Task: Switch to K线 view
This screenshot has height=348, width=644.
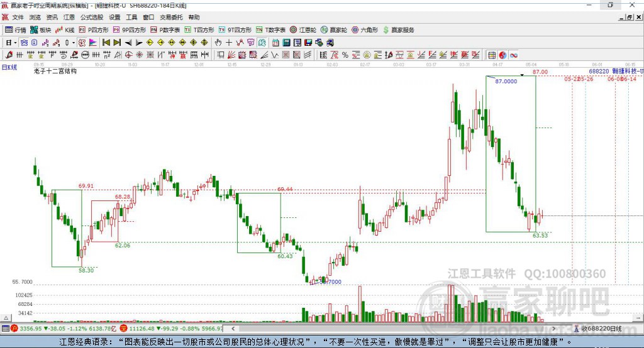Action: (x=65, y=30)
